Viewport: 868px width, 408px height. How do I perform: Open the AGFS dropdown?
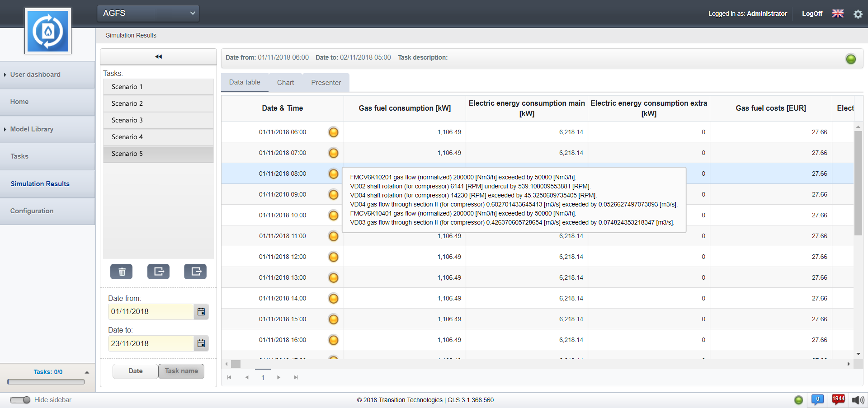click(148, 14)
